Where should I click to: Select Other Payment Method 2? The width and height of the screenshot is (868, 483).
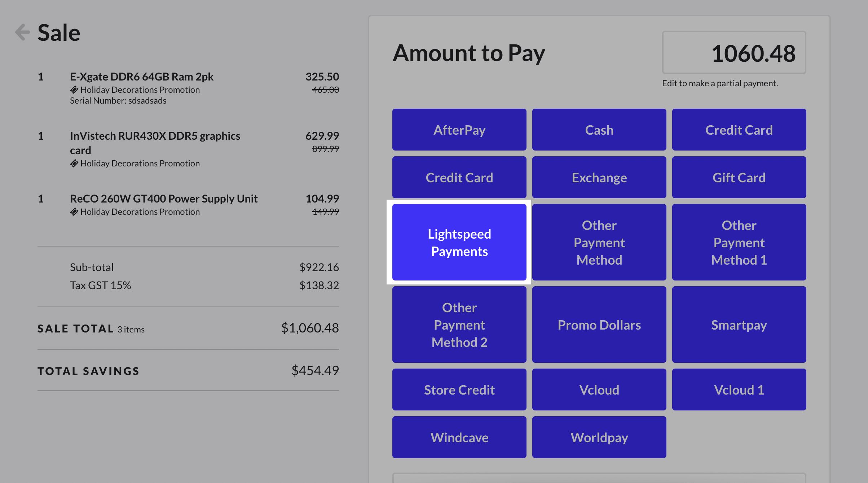459,325
